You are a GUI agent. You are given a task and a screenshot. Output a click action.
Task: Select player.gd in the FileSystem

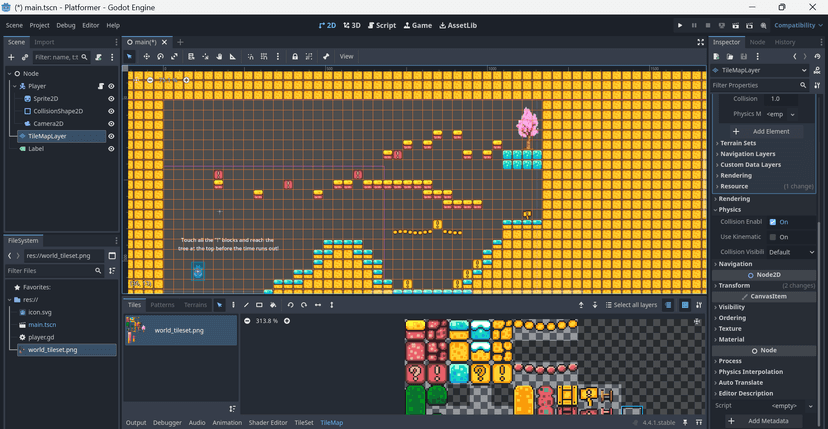tap(41, 337)
